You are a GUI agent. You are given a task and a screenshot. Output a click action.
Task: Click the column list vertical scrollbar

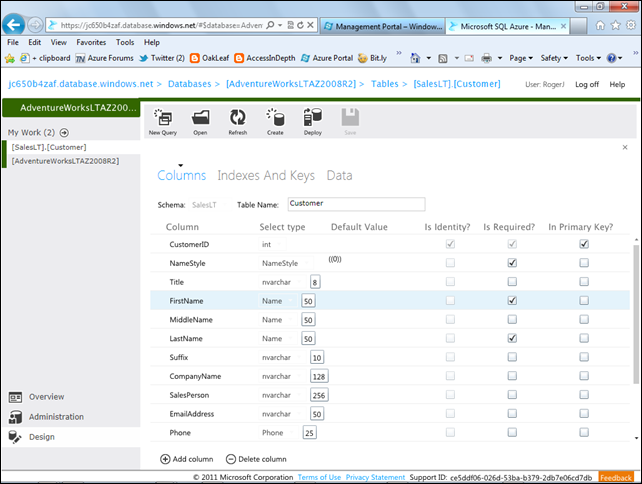[x=636, y=314]
